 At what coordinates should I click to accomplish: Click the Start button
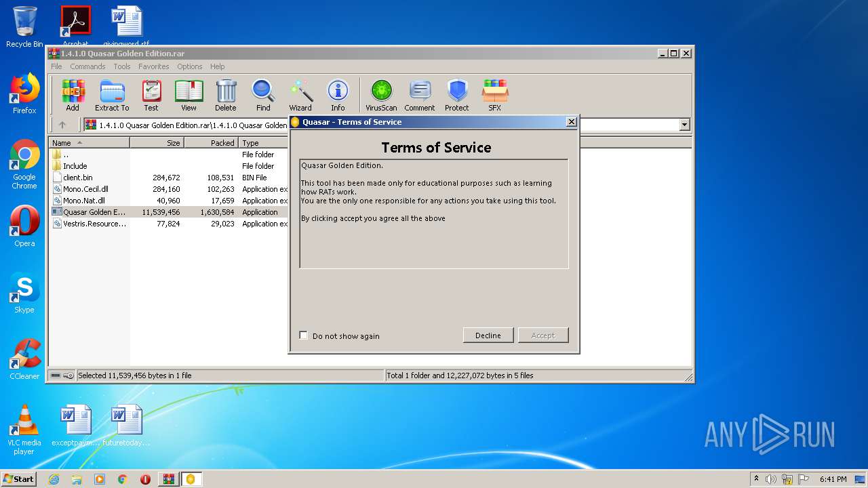point(19,479)
